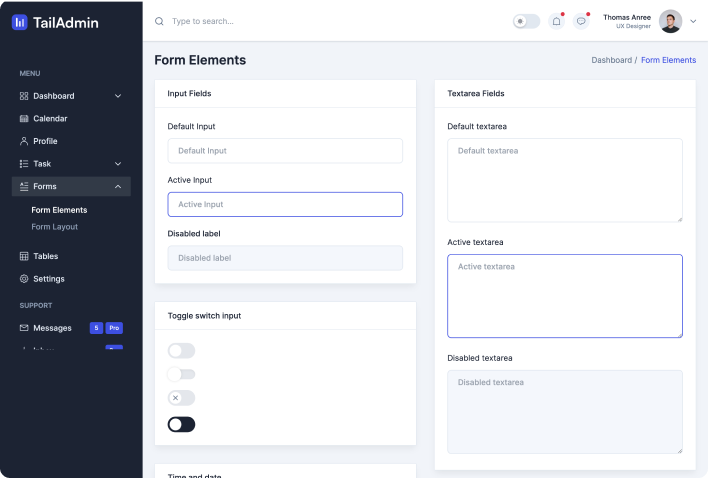Click the Tables icon in sidebar
Viewport: 708px width, 478px height.
[x=24, y=256]
